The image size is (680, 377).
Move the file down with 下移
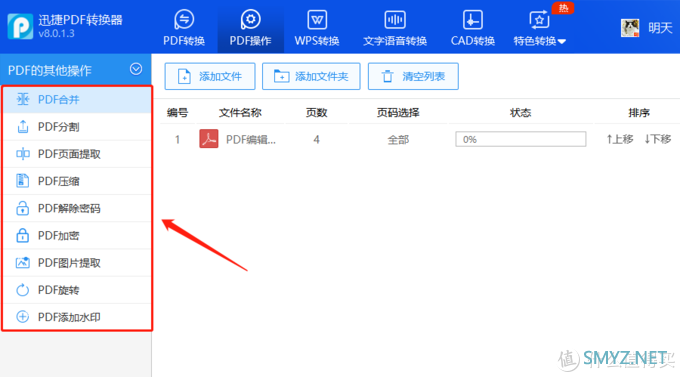click(x=657, y=139)
